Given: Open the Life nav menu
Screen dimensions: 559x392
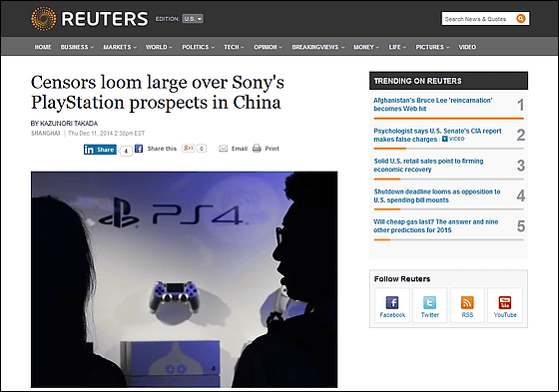Looking at the screenshot, I should tap(397, 47).
